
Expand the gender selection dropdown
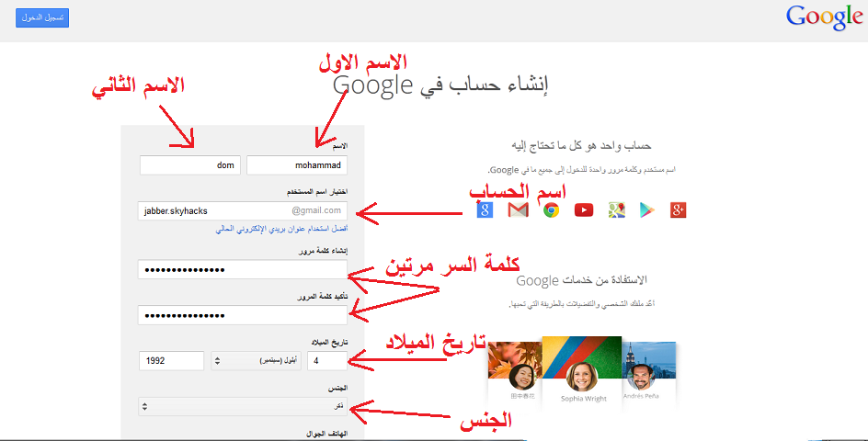[x=243, y=406]
